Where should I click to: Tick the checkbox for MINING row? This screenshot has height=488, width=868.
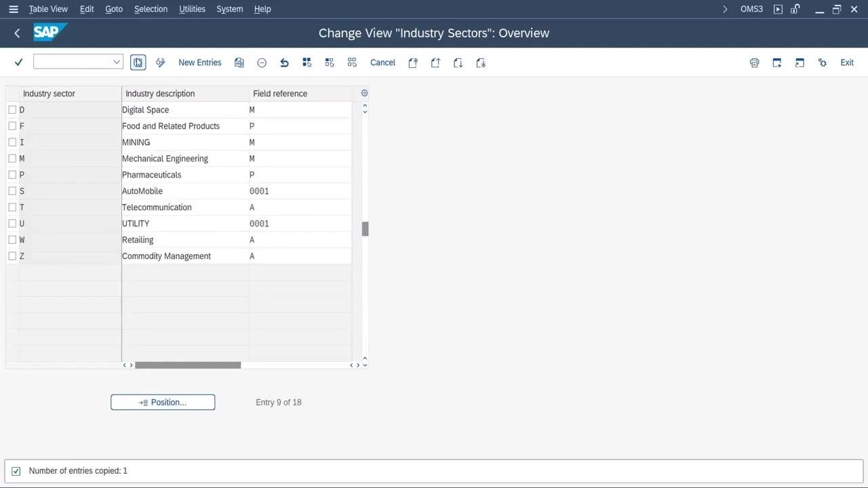pyautogui.click(x=12, y=142)
